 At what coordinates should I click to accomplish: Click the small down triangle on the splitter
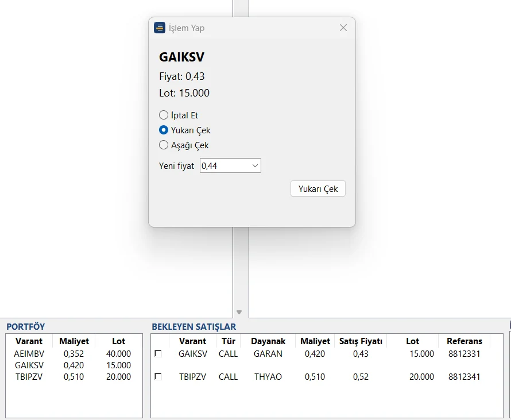tap(239, 313)
